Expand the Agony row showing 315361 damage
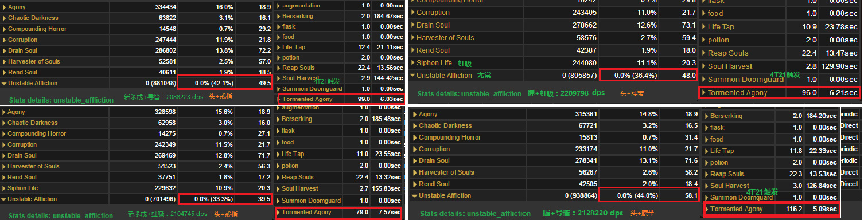 414,115
